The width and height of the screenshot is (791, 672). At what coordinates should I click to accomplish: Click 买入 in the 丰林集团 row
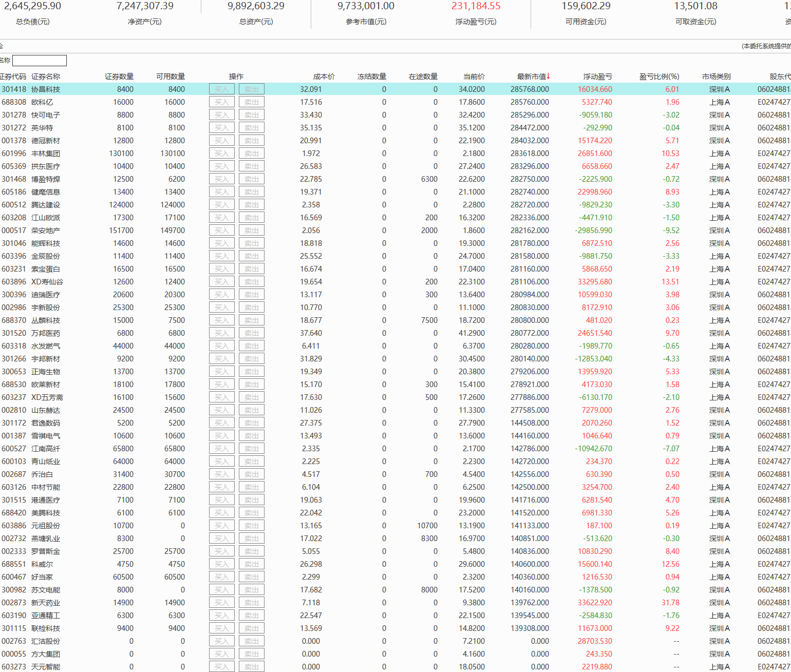(221, 153)
